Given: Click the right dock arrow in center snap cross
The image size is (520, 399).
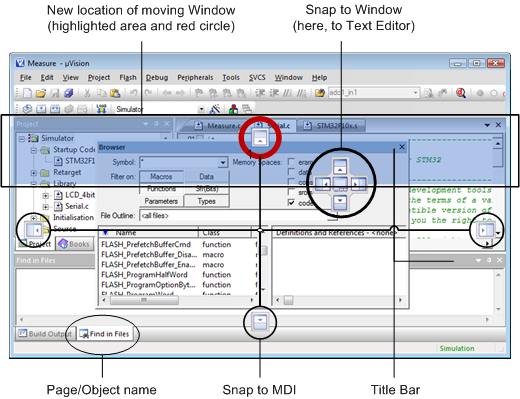Looking at the screenshot, I should pyautogui.click(x=358, y=184).
